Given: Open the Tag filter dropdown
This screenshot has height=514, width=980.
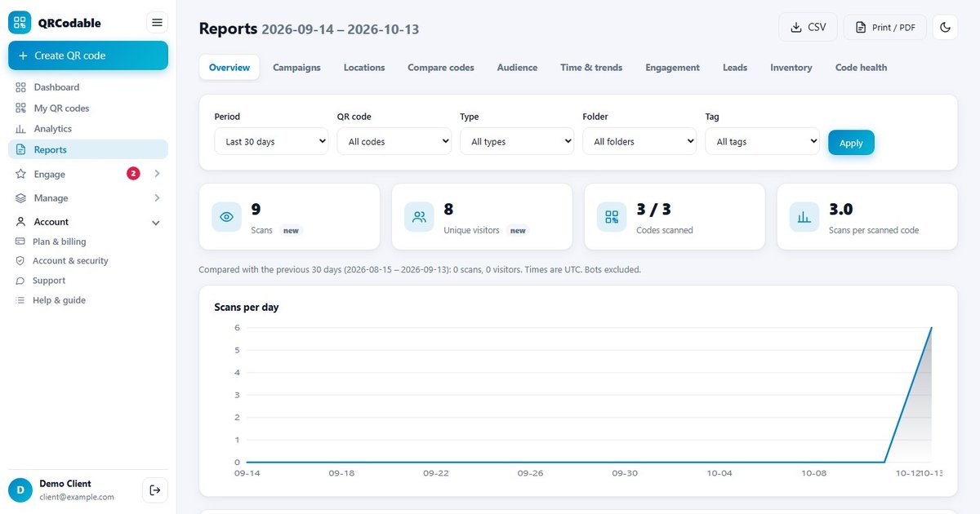Looking at the screenshot, I should pyautogui.click(x=762, y=141).
